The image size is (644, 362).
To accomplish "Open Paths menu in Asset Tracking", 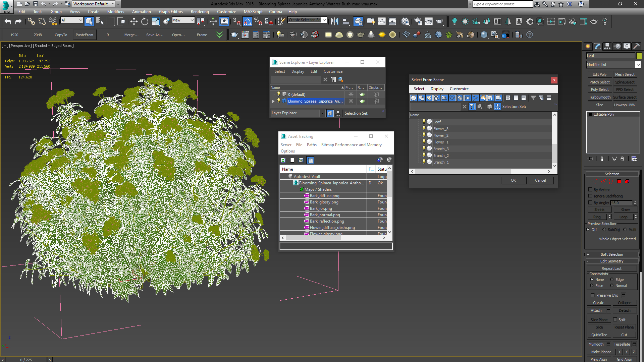I will coord(312,145).
